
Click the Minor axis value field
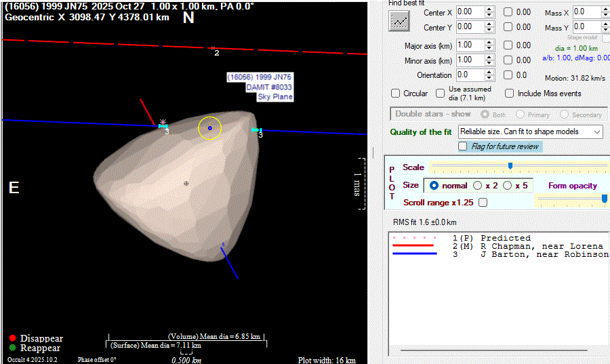tap(468, 60)
